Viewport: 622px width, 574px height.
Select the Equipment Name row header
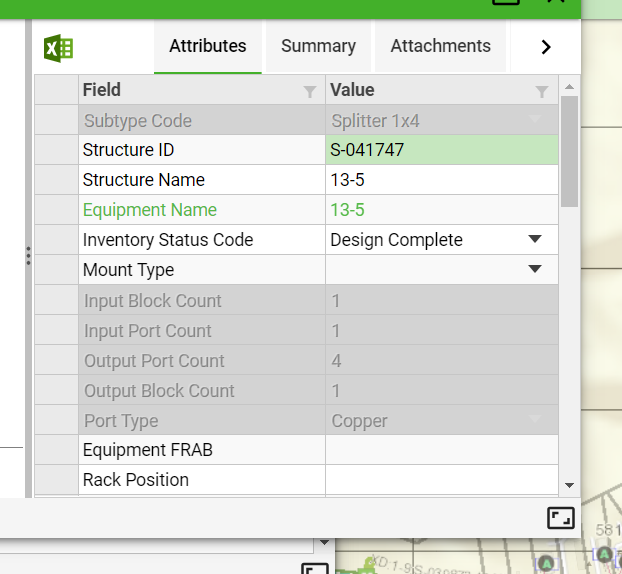(x=57, y=210)
